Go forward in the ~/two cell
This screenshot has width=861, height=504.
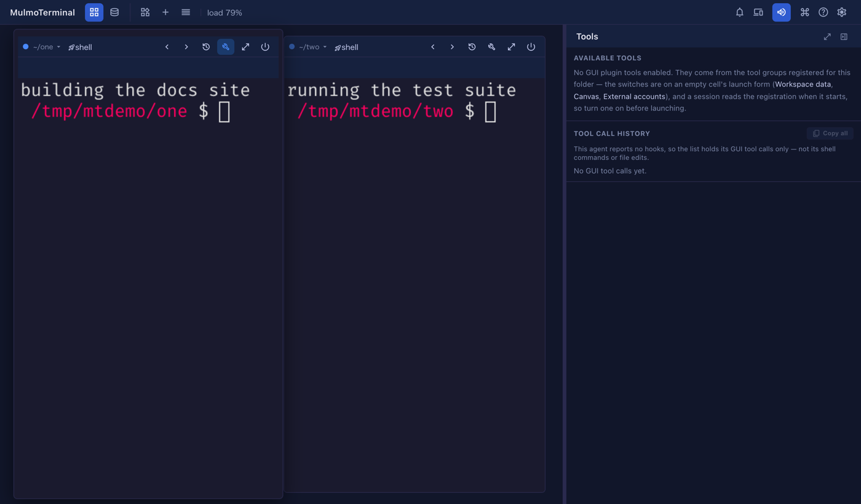point(452,47)
